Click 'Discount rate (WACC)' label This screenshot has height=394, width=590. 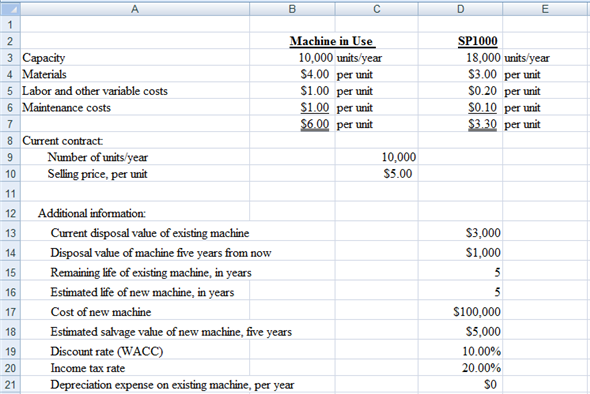click(x=107, y=351)
